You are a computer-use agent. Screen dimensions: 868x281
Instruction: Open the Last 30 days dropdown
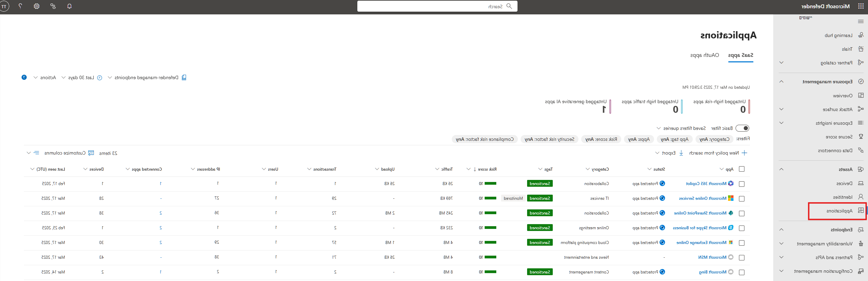pyautogui.click(x=81, y=77)
